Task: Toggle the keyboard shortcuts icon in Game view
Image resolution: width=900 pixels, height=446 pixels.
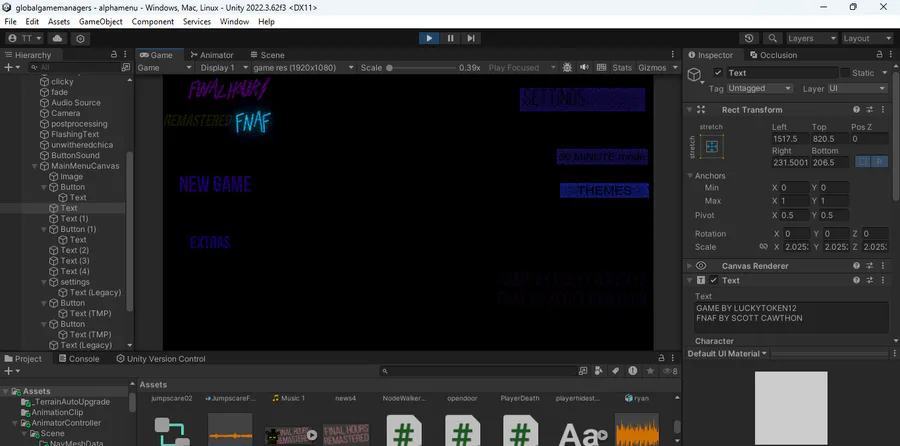Action: pos(601,67)
